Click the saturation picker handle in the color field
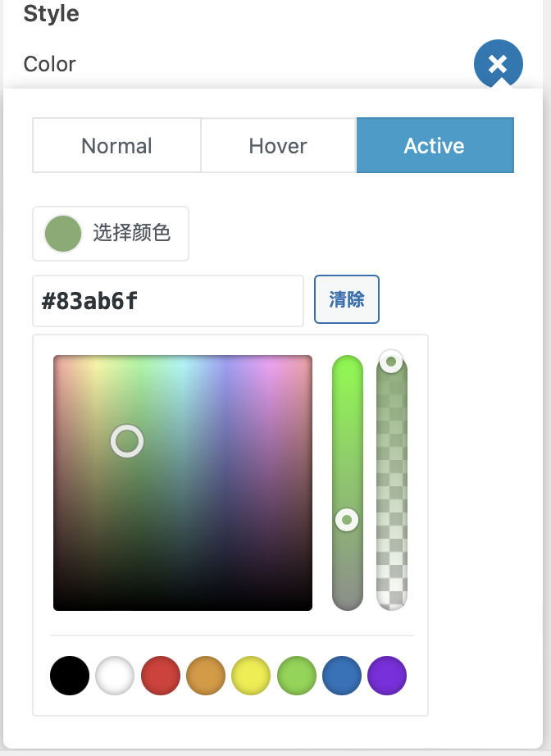This screenshot has height=756, width=551. coord(127,441)
